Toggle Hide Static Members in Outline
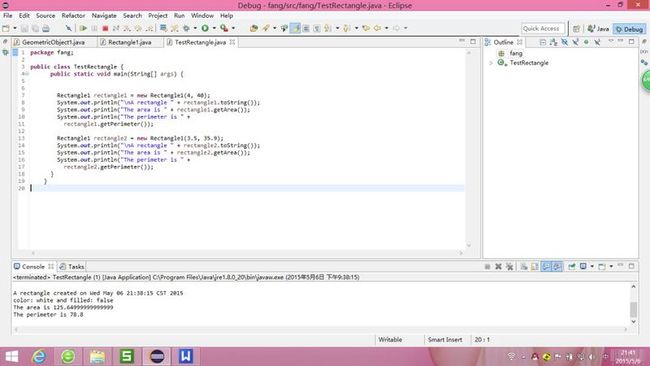Screen dimensions: 650x366 pos(575,42)
